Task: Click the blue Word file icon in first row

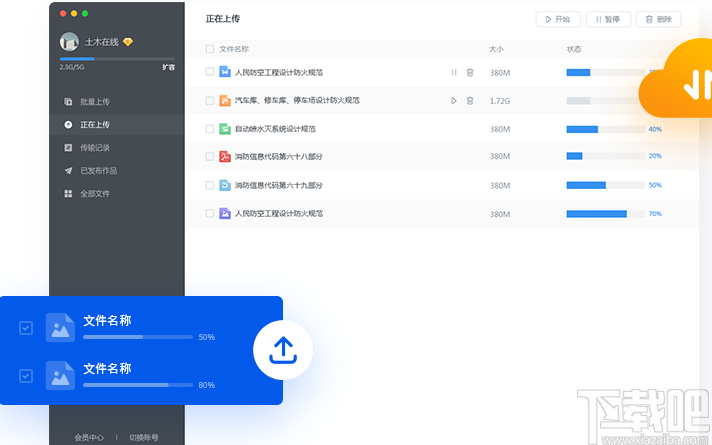Action: click(x=225, y=72)
